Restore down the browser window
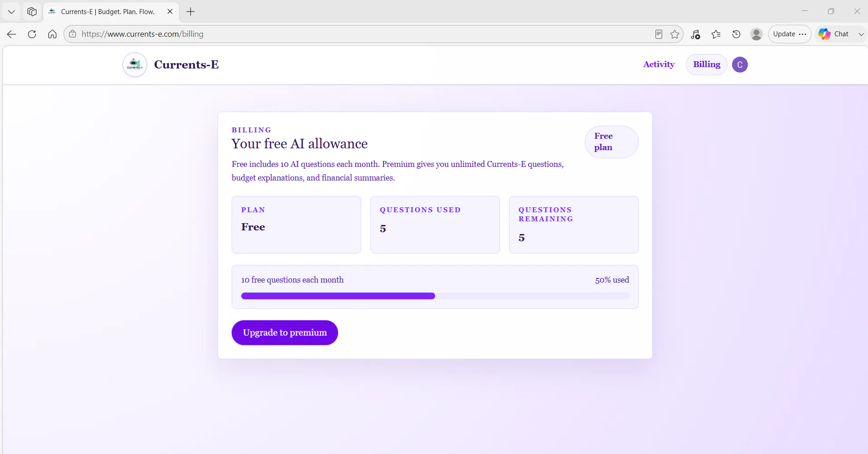The width and height of the screenshot is (868, 454). point(831,11)
